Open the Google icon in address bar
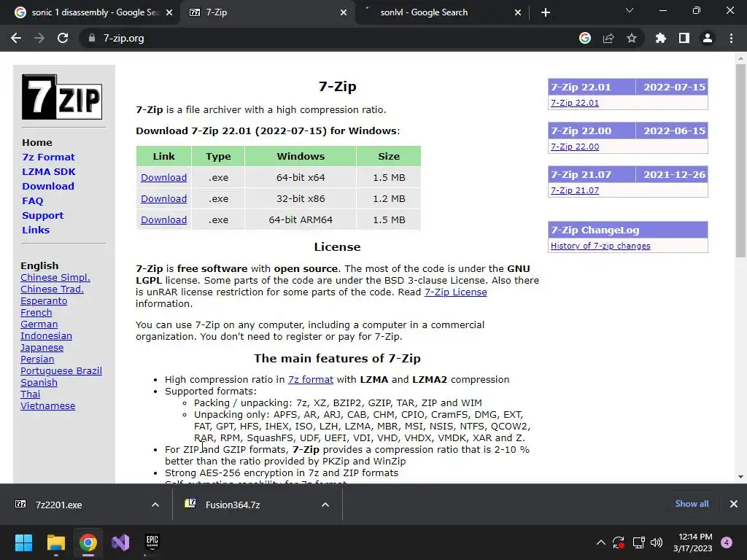 (585, 38)
